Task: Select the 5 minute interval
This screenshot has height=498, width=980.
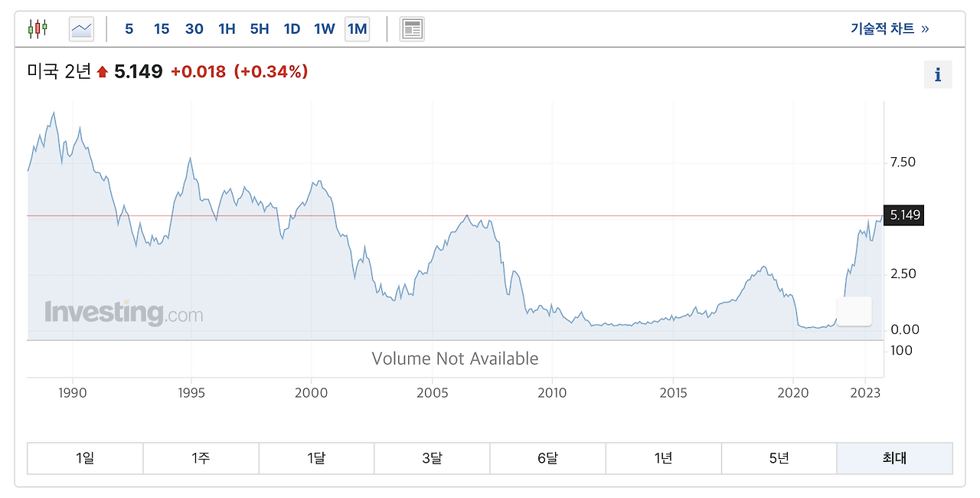Action: tap(129, 29)
